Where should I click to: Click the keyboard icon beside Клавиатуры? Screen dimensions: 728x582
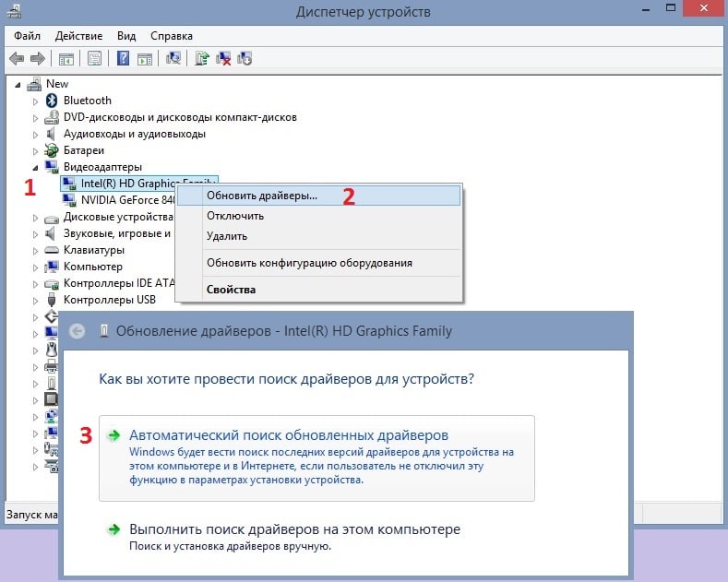click(52, 250)
